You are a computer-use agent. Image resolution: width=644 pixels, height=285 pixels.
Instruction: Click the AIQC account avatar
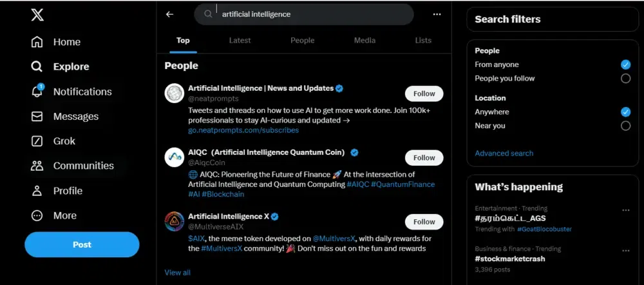(x=175, y=157)
